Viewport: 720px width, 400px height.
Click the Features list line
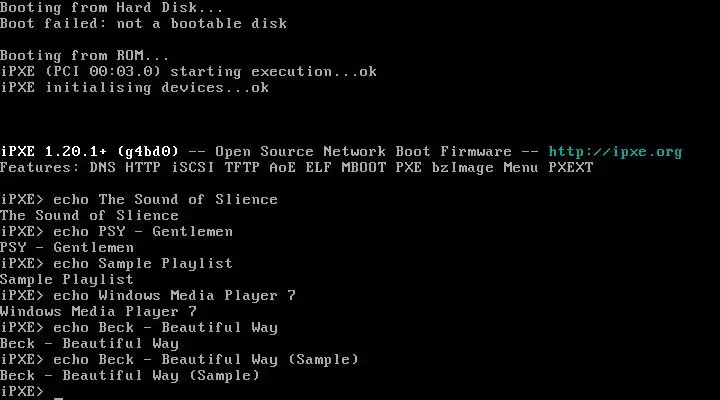click(296, 167)
